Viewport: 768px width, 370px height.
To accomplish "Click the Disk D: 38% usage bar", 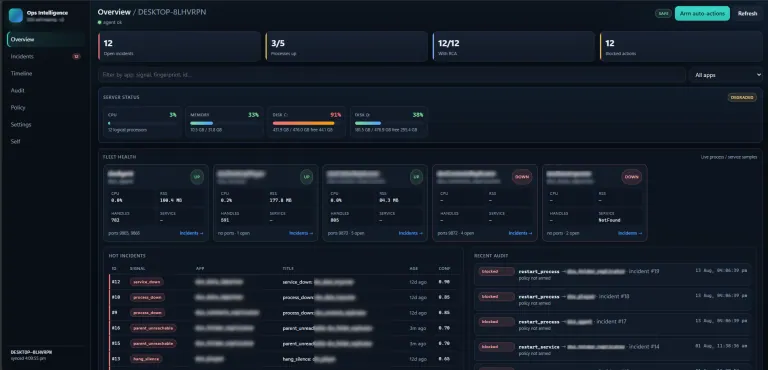I will click(389, 123).
